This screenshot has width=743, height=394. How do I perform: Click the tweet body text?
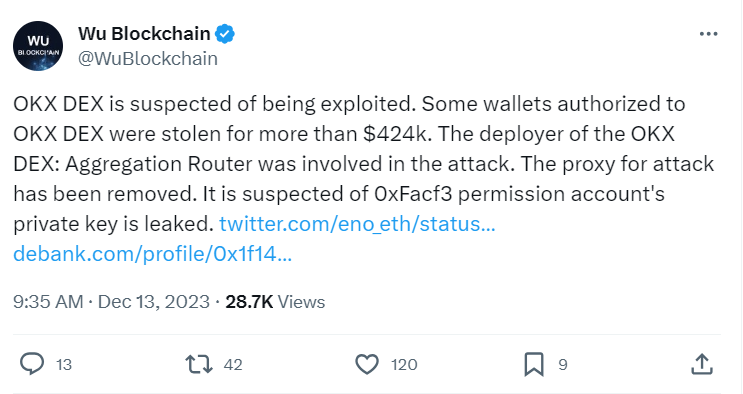363,164
